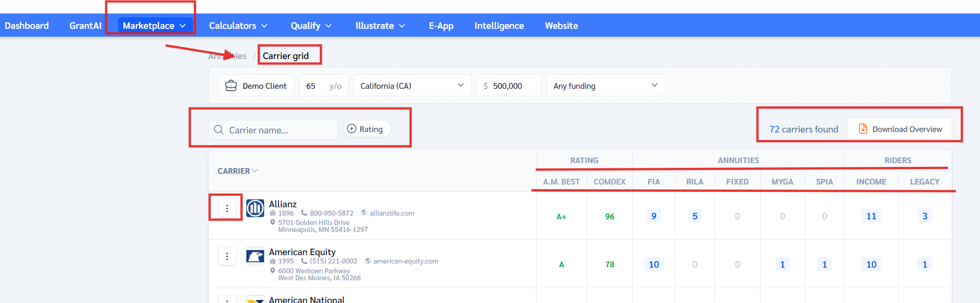
Task: Expand the Qualify menu
Action: 311,26
